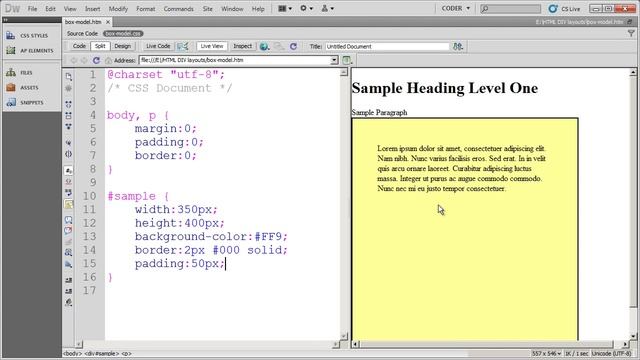Toggle Inspect mode

(x=242, y=46)
